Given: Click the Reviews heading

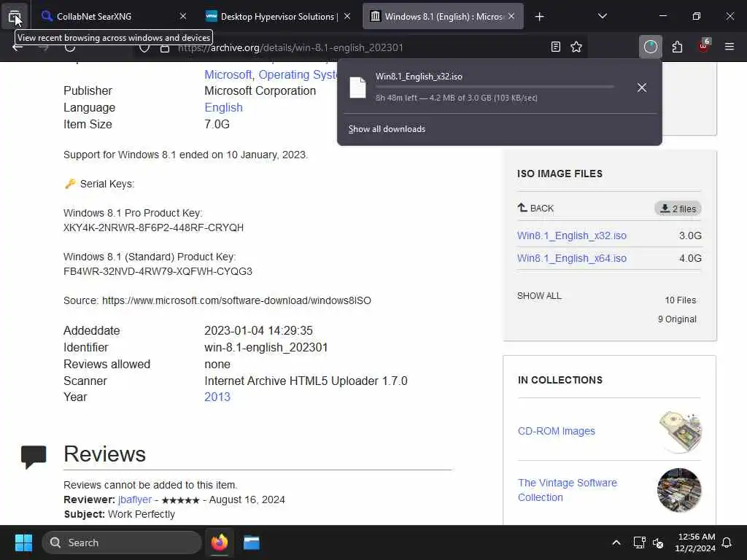Looking at the screenshot, I should click(x=105, y=454).
